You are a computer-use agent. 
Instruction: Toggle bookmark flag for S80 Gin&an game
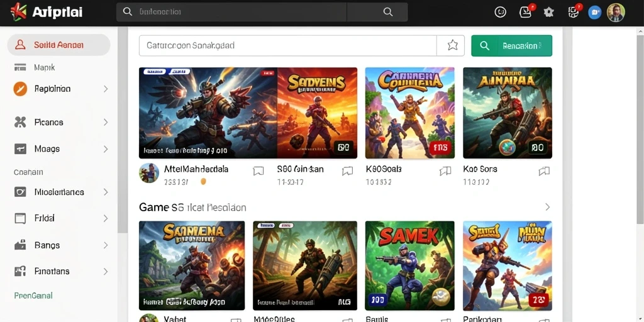tap(347, 171)
